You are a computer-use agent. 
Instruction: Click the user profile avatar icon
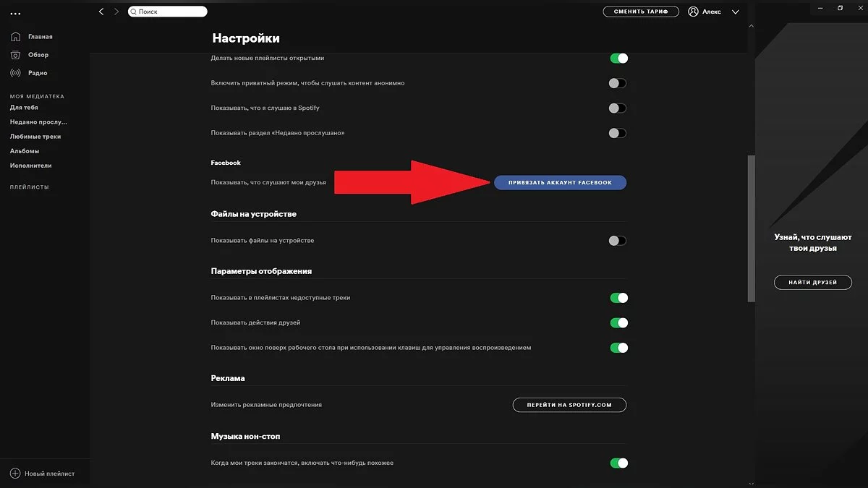(694, 12)
